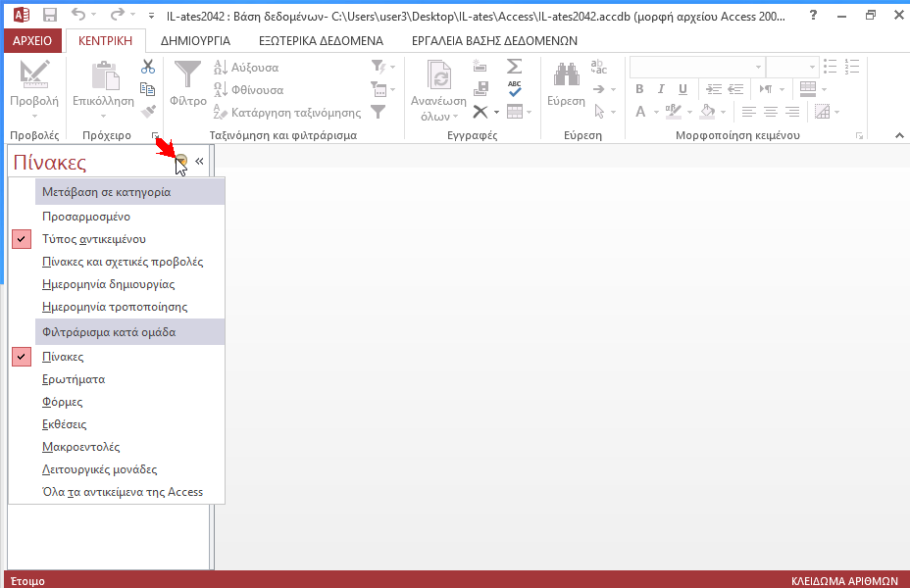
Task: Show totals with the Sigma icon
Action: [514, 66]
